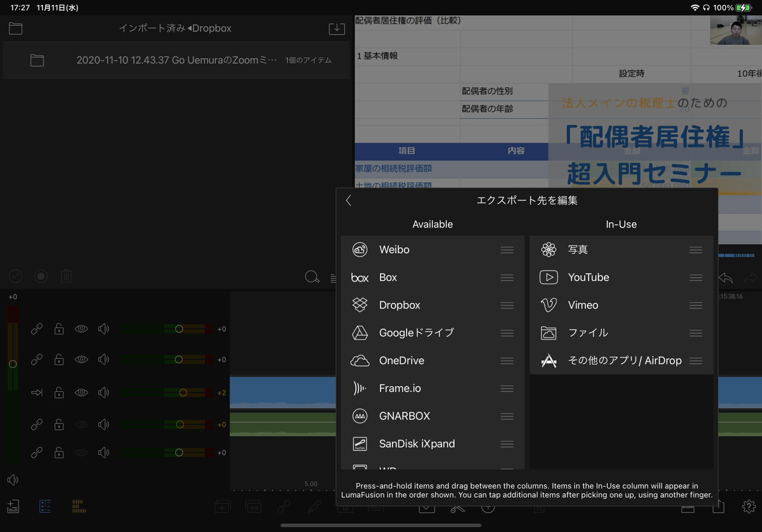The width and height of the screenshot is (762, 532).
Task: Tap the library select checkmark circle
Action: (x=15, y=276)
